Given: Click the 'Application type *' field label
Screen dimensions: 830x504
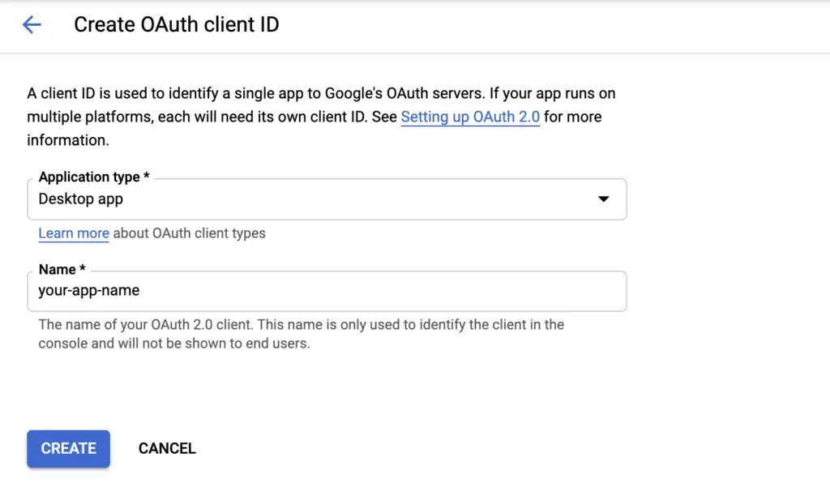Looking at the screenshot, I should coord(94,177).
